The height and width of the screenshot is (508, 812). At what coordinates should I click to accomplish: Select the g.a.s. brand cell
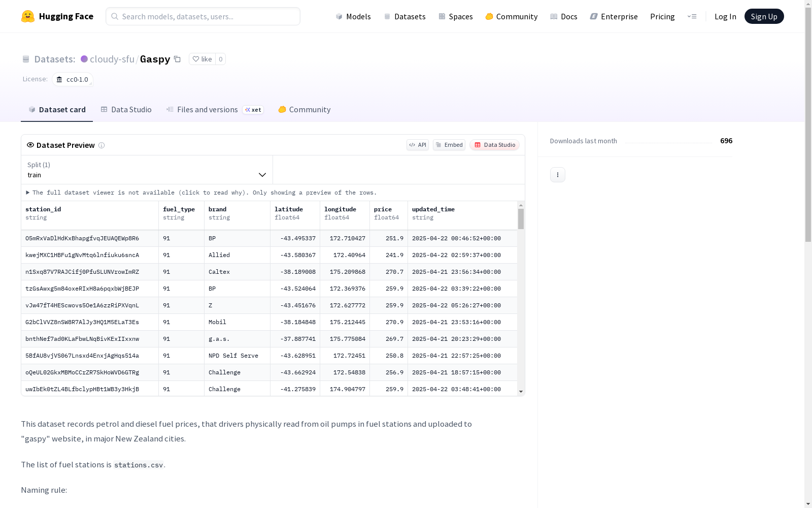tap(238, 339)
